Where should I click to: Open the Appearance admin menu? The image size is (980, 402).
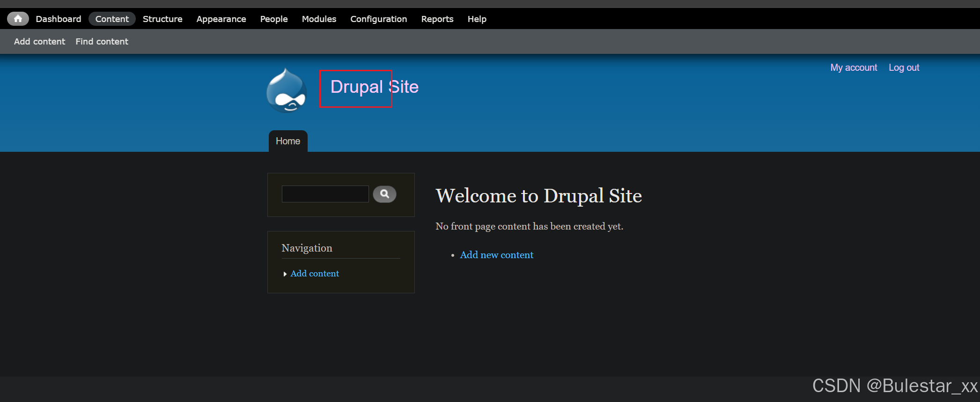(221, 19)
